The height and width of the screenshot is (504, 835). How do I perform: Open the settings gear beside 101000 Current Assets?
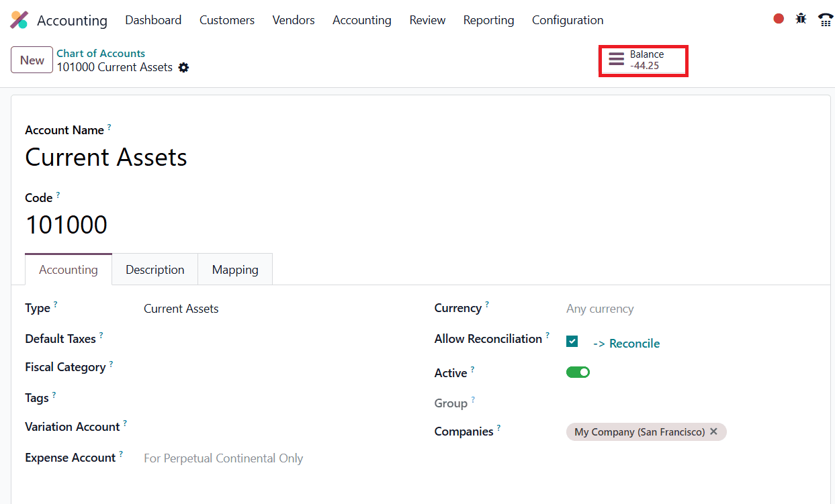(183, 67)
